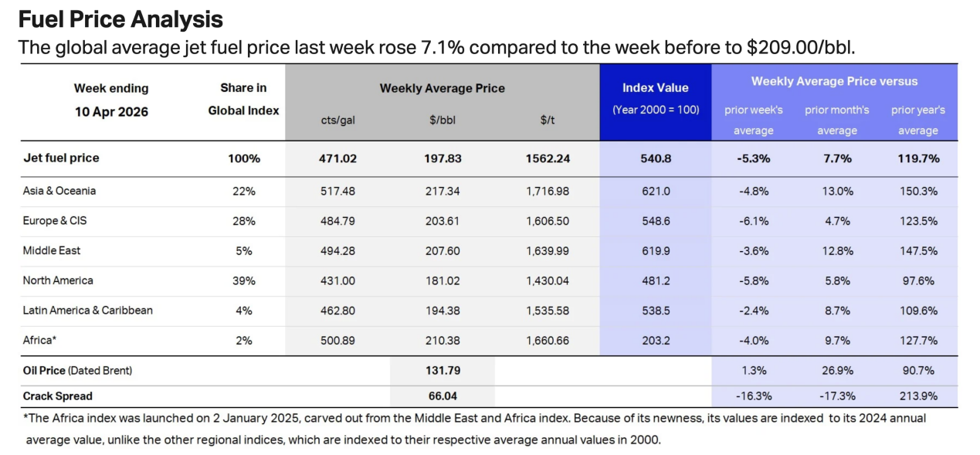
Task: Select the "Weekly Average Price versus" header
Action: click(834, 81)
